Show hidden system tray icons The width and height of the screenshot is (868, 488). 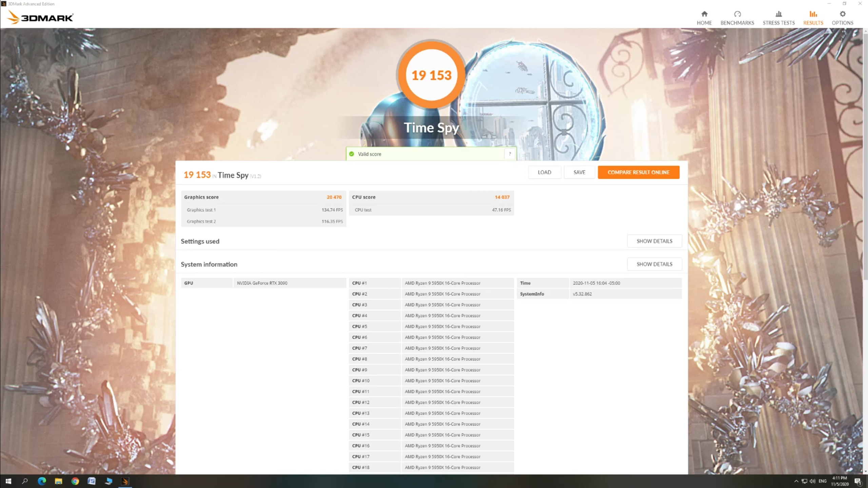[x=796, y=481]
